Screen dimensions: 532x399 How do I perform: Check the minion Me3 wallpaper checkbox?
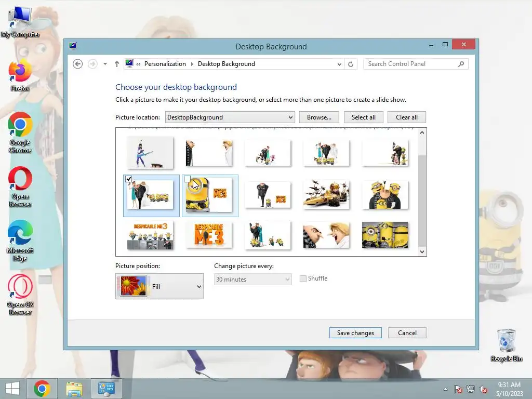click(x=187, y=179)
